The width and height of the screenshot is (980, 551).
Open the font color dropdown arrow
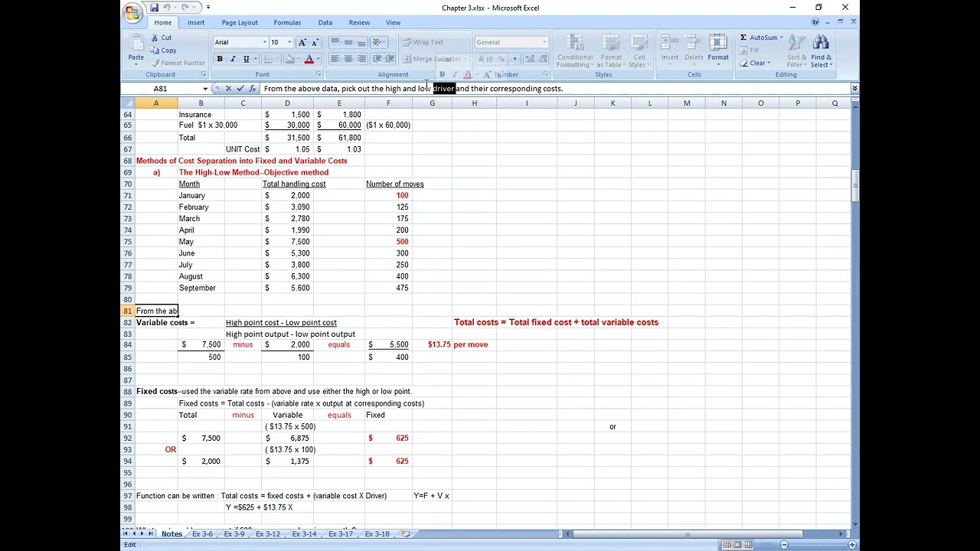(318, 59)
